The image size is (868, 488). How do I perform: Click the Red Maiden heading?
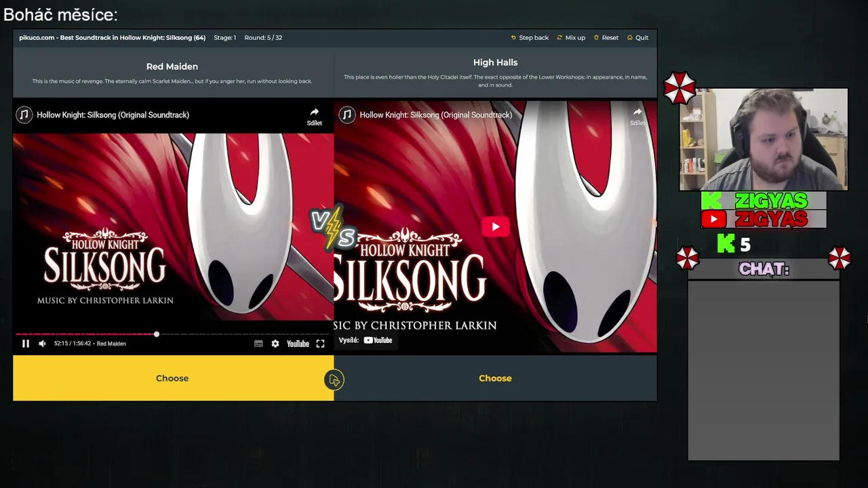point(172,66)
